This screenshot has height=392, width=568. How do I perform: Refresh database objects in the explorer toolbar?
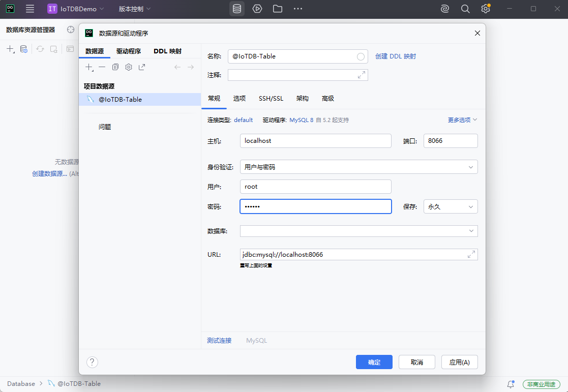[x=40, y=49]
